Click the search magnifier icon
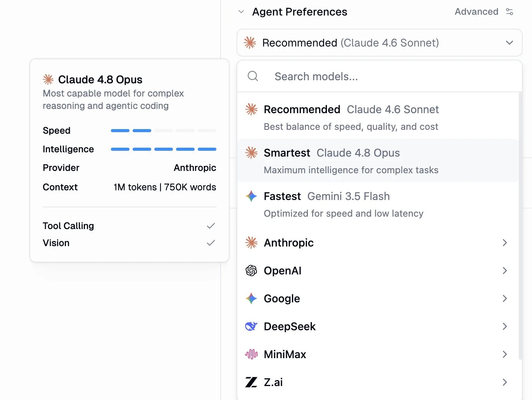This screenshot has width=532, height=400. 253,76
